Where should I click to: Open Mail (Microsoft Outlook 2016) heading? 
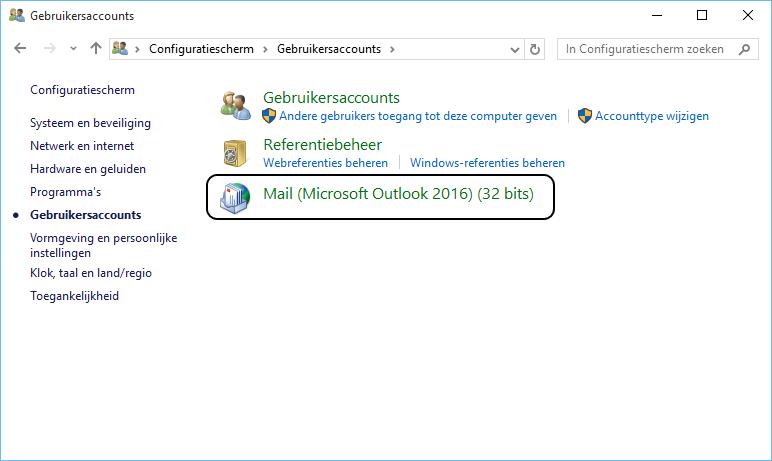[397, 193]
